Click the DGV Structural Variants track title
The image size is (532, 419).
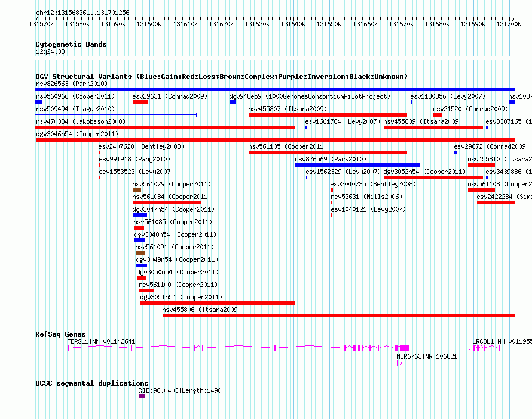click(x=222, y=77)
